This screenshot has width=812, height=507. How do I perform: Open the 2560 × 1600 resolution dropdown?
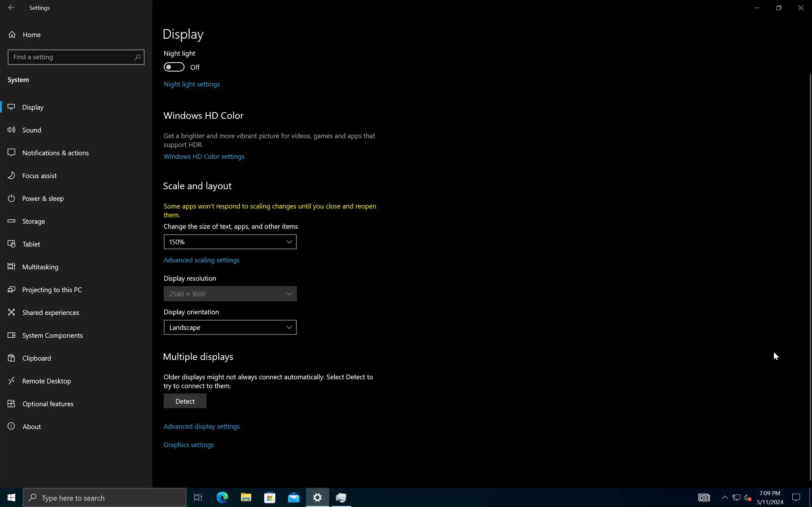(x=230, y=294)
